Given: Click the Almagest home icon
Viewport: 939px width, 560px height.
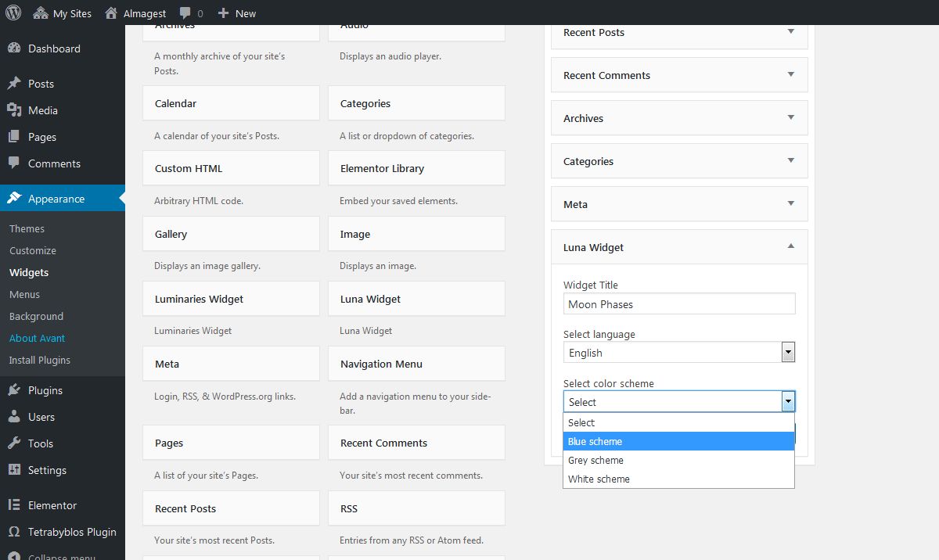Looking at the screenshot, I should point(112,13).
